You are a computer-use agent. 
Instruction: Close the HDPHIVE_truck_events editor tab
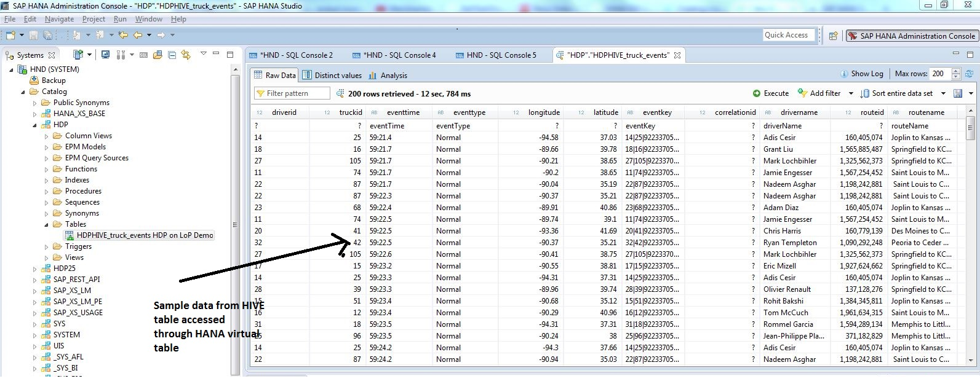click(677, 55)
